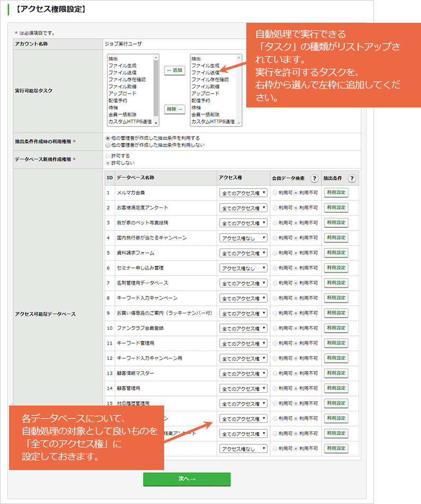Click 利用設定 for メルマガ会員 row
Viewport: 421px width, 504px height.
336,193
